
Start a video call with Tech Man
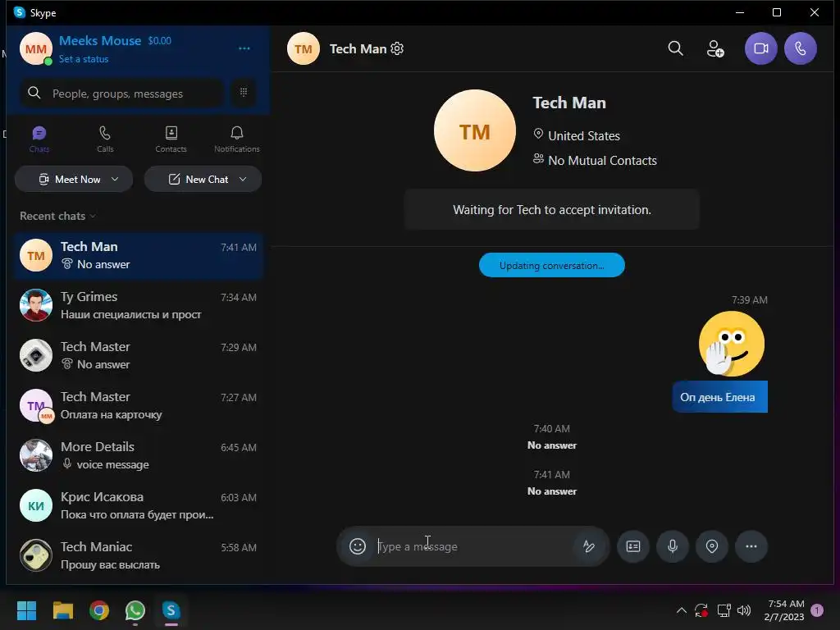coord(760,48)
